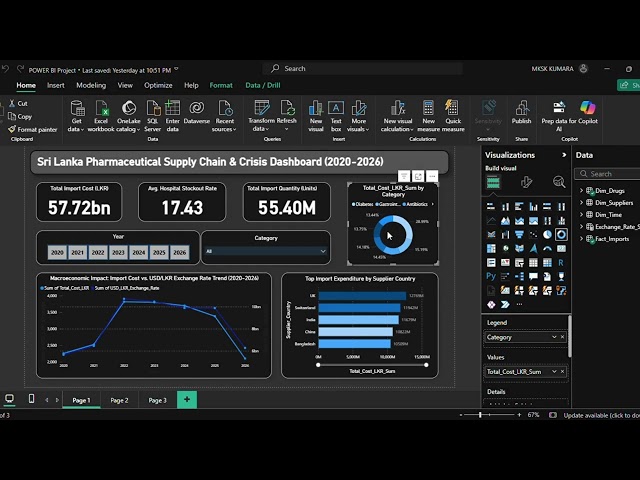The height and width of the screenshot is (480, 640).
Task: Open Legend Category field dropdown
Action: [554, 337]
